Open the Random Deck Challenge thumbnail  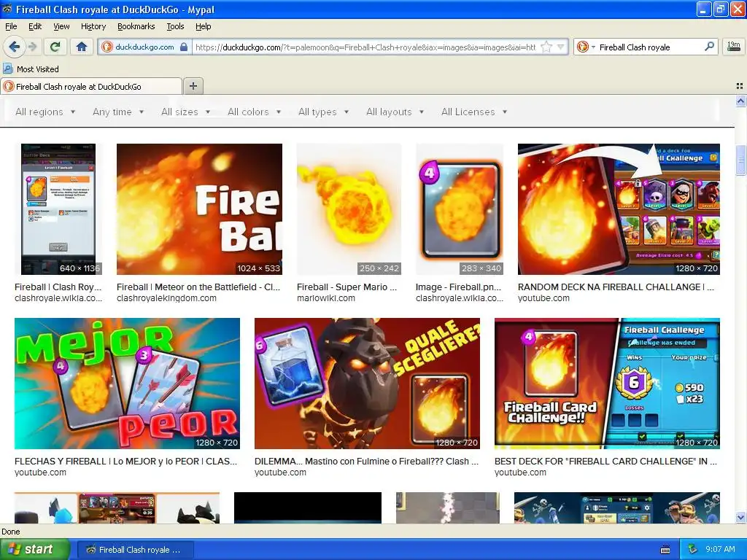pos(619,209)
